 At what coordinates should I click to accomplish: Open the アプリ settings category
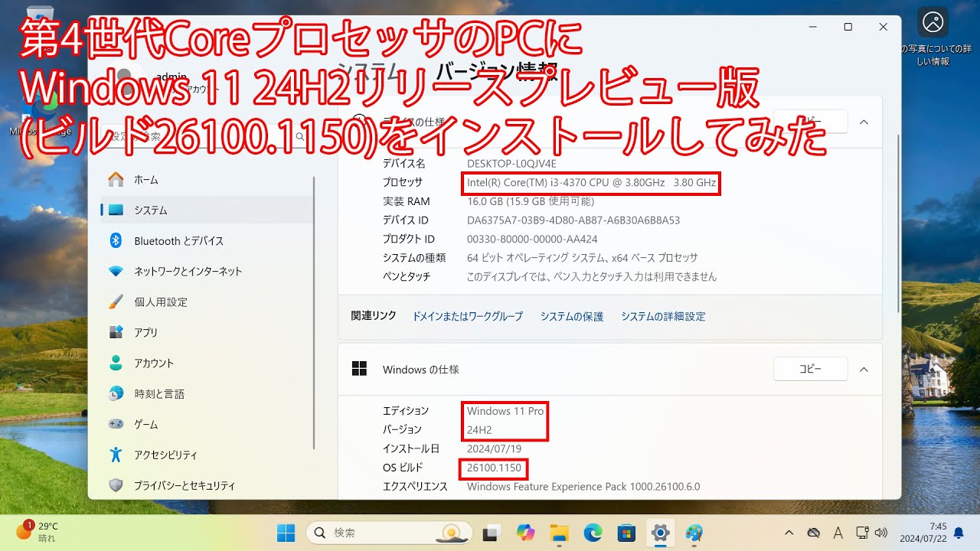pos(145,333)
